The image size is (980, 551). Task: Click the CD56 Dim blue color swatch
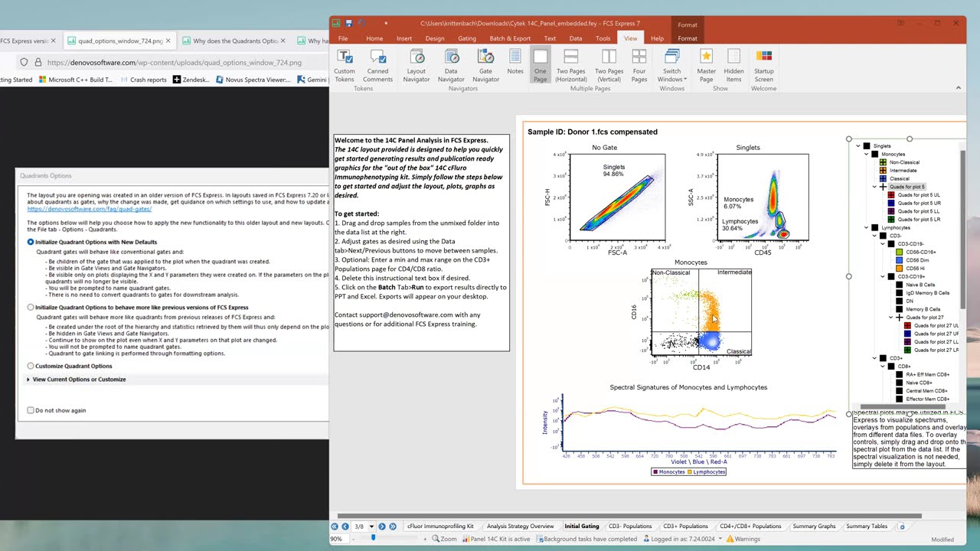point(900,260)
